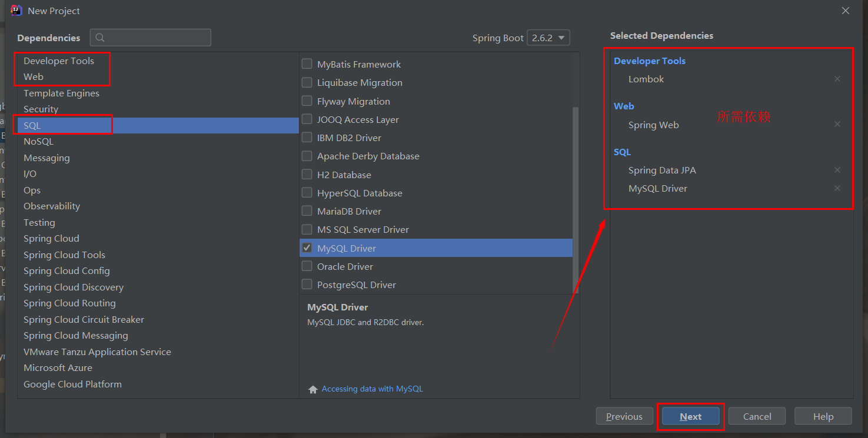Open the Observability category
Viewport: 868px width, 438px height.
coord(158,206)
